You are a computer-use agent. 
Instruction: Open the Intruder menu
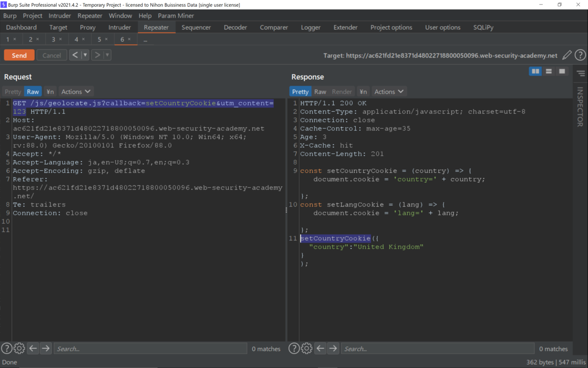click(x=60, y=16)
